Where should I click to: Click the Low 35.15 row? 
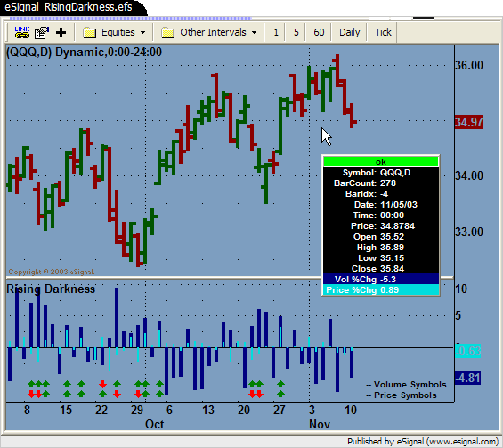coord(381,258)
